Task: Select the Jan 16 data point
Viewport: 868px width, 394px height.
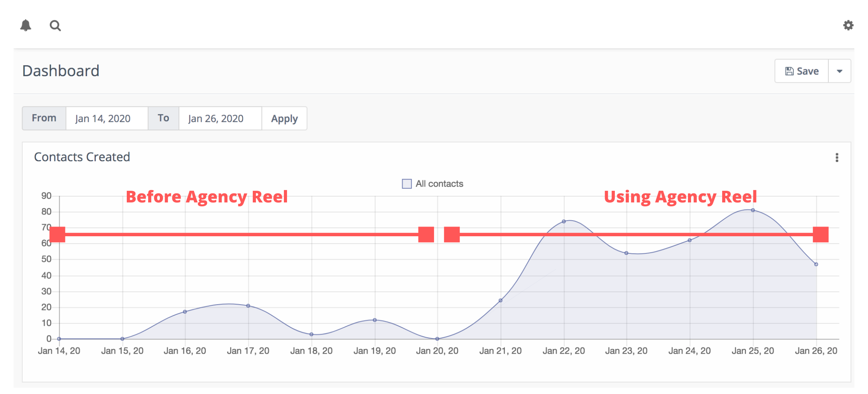Action: [x=185, y=312]
